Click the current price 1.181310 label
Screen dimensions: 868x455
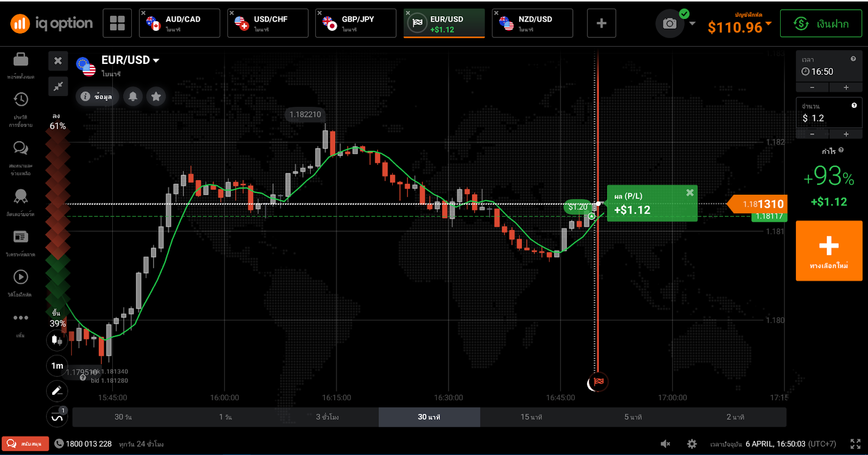(x=757, y=204)
